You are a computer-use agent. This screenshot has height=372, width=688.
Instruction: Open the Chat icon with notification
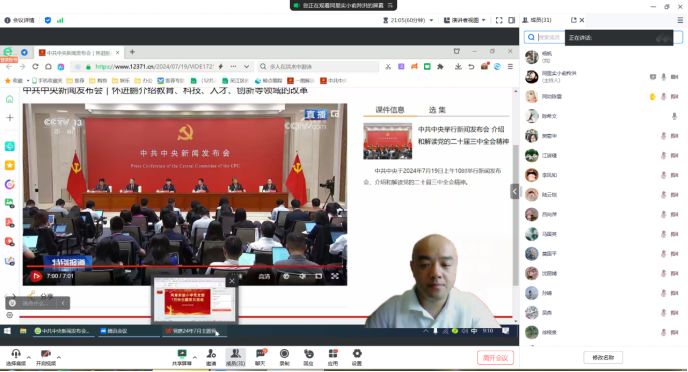(260, 354)
